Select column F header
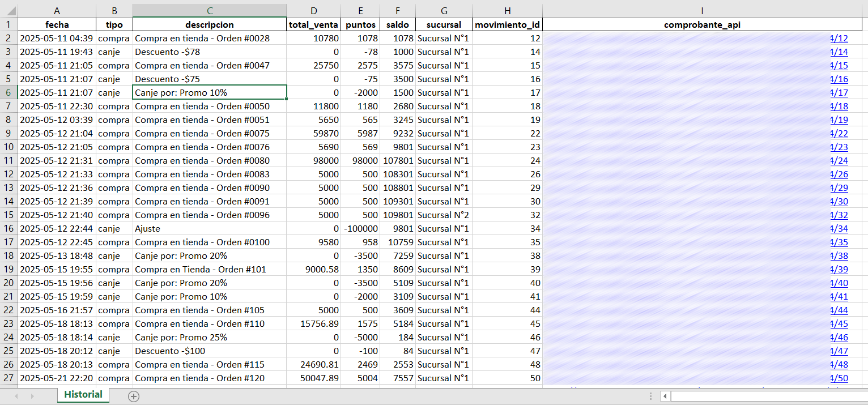The image size is (868, 405). (x=398, y=11)
